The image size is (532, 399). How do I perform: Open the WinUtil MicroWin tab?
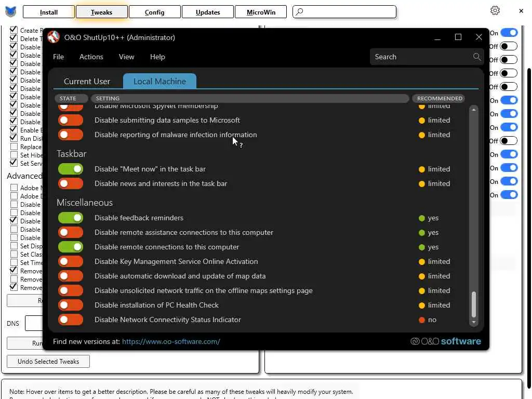(261, 12)
